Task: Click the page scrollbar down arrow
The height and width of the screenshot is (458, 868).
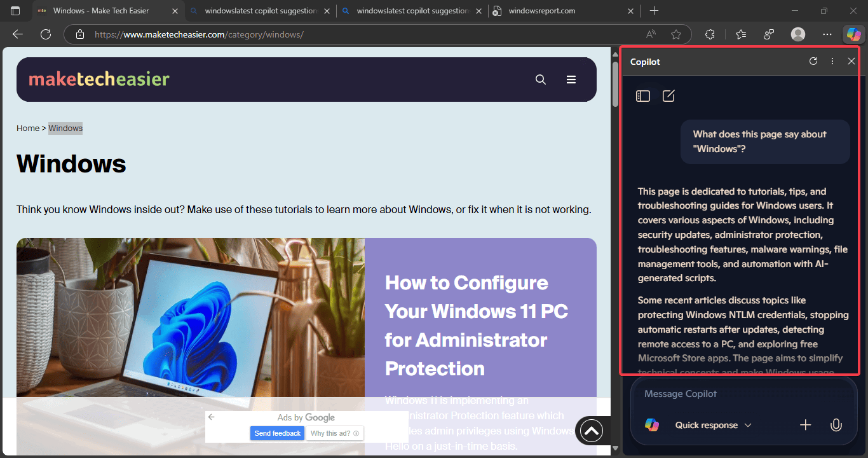Action: [x=615, y=448]
